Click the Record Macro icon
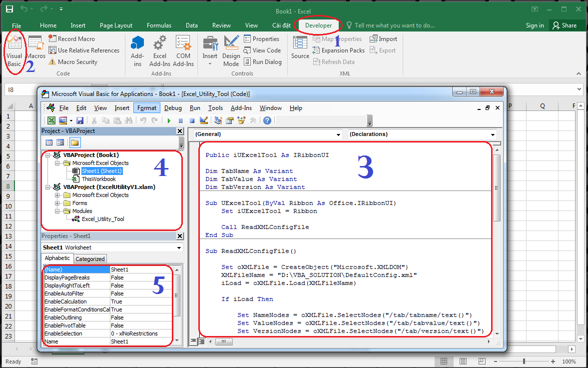This screenshot has height=368, width=588. tap(52, 38)
